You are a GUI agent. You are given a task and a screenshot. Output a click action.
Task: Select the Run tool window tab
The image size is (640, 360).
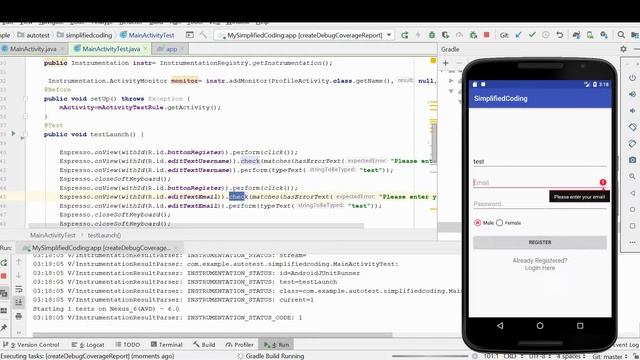click(276, 345)
